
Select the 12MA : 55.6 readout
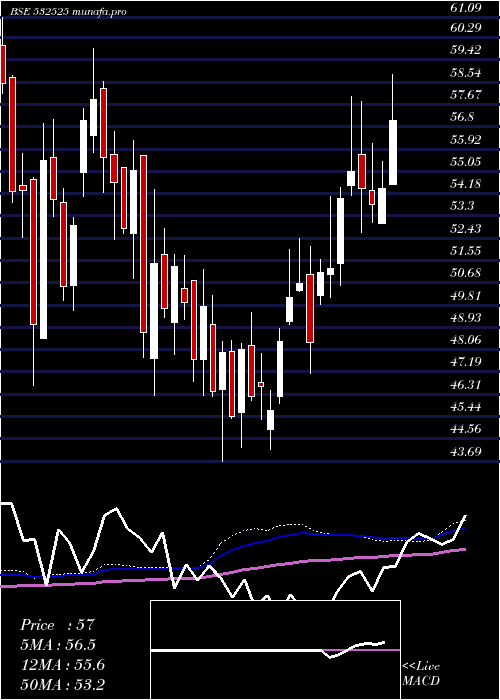(62, 665)
